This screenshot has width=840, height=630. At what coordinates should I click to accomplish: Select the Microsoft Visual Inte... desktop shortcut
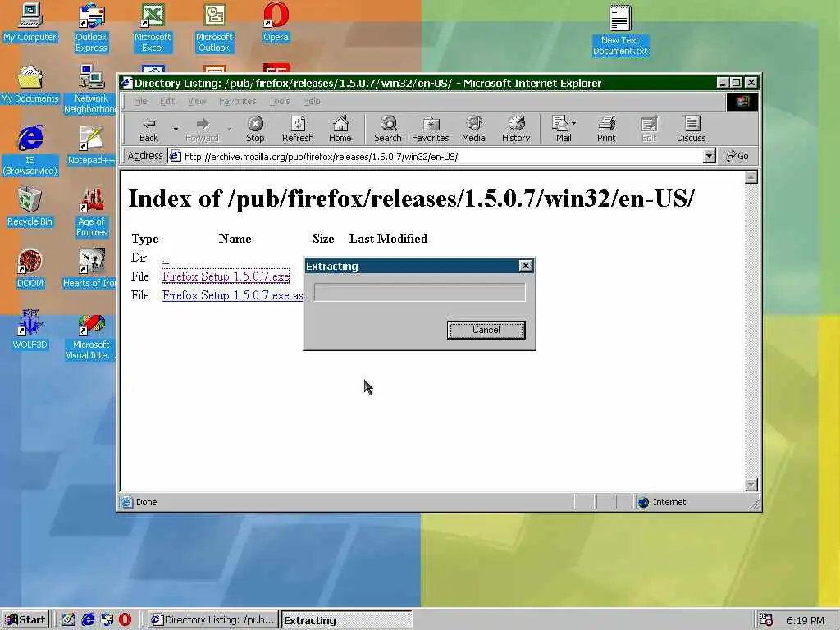click(91, 336)
